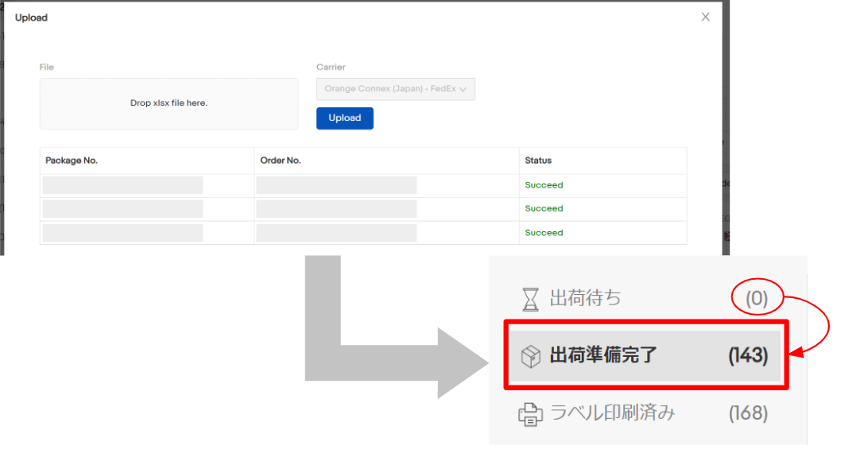Select the Order No. column header
The image size is (868, 461).
point(281,161)
